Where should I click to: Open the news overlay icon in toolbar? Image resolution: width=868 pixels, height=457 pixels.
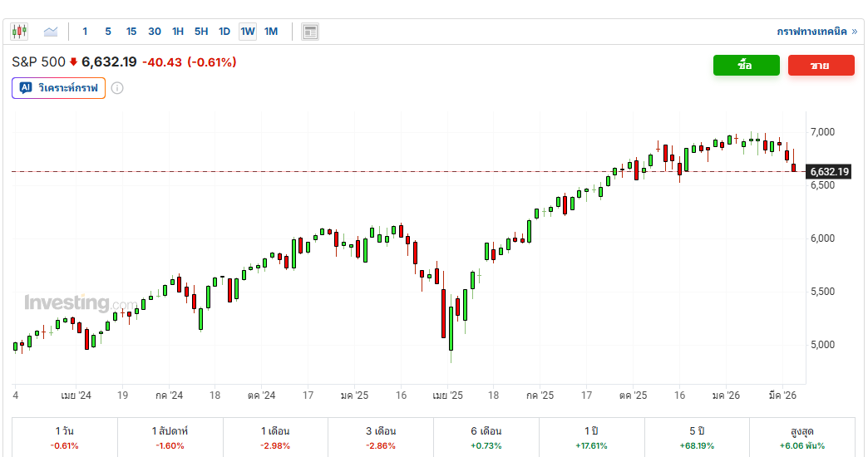click(x=310, y=32)
